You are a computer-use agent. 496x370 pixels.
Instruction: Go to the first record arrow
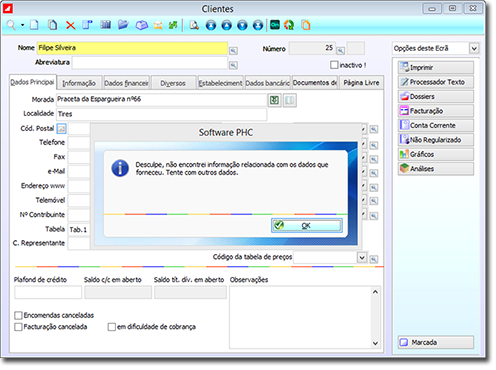[211, 25]
